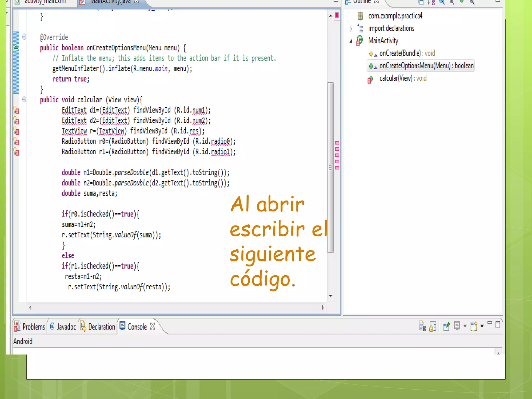Image resolution: width=532 pixels, height=399 pixels.
Task: Click Collapse All in the Outline toolbar
Action: [421, 2]
